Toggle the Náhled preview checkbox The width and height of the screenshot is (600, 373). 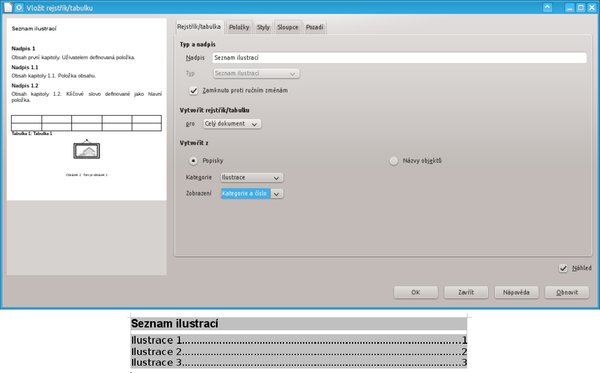pyautogui.click(x=563, y=269)
